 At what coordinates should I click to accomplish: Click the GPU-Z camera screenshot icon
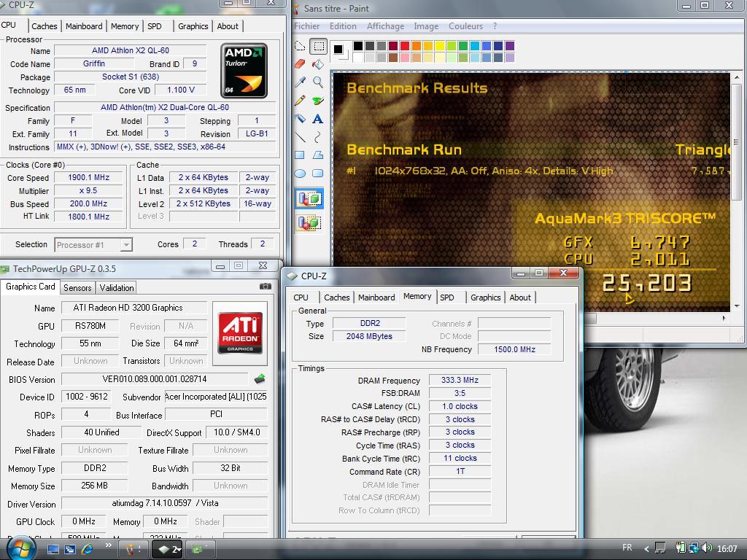tap(266, 286)
